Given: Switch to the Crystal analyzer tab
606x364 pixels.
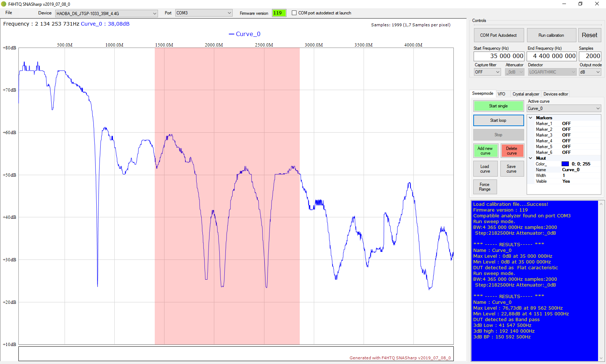Looking at the screenshot, I should pyautogui.click(x=526, y=94).
